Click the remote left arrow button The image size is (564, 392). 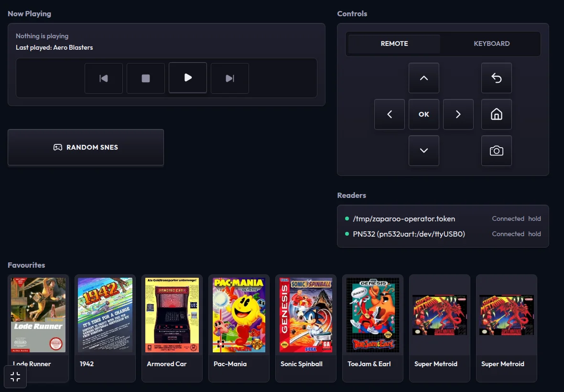coord(390,114)
